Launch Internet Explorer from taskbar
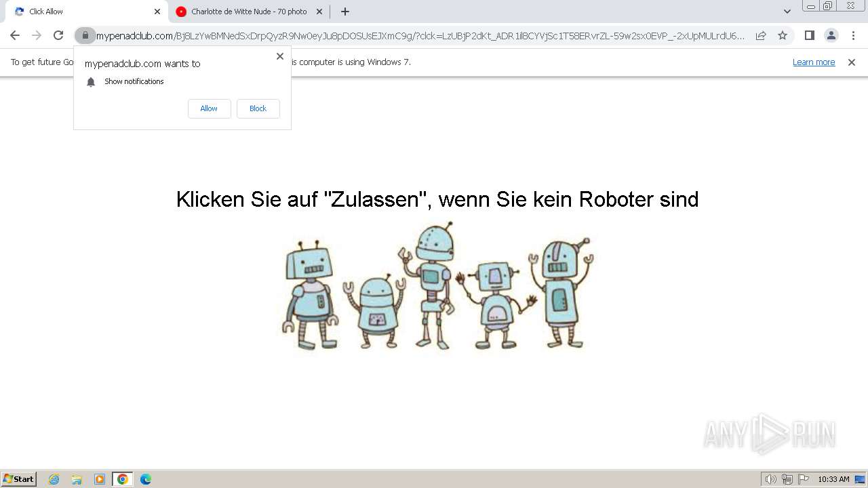This screenshot has width=868, height=488. [54, 479]
